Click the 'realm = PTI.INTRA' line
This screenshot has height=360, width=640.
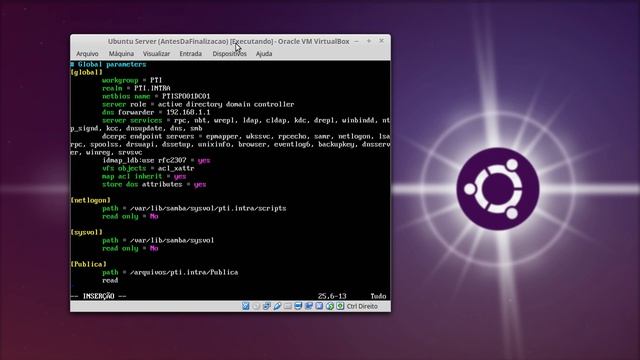pos(136,88)
